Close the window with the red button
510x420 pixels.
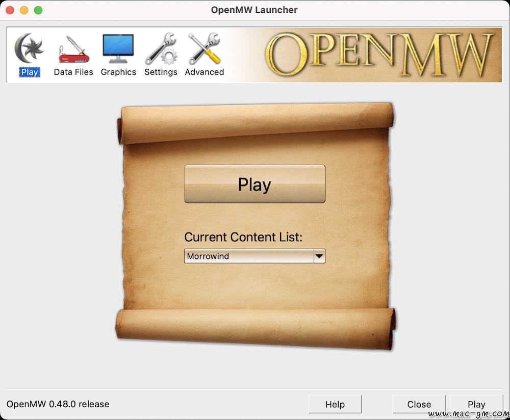coord(10,10)
